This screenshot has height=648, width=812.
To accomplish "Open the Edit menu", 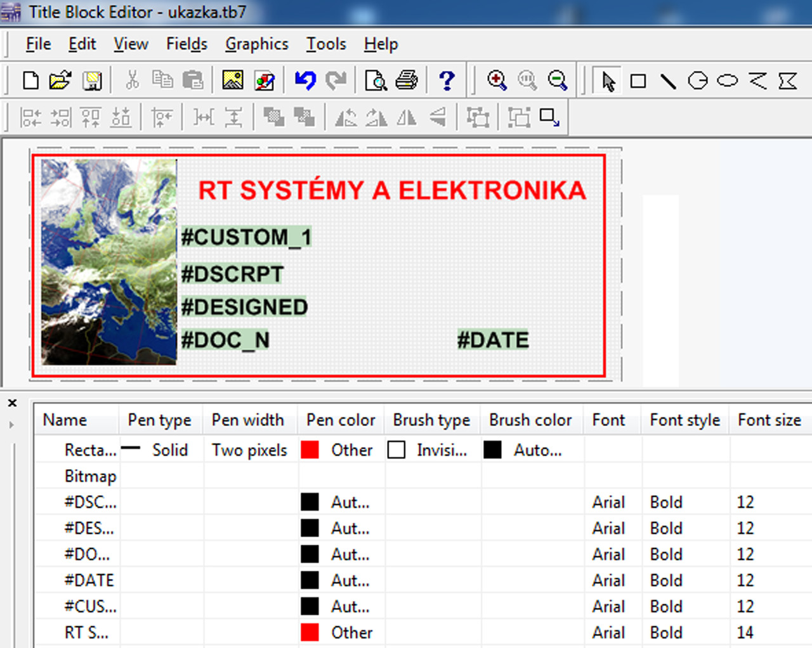I will click(x=82, y=44).
